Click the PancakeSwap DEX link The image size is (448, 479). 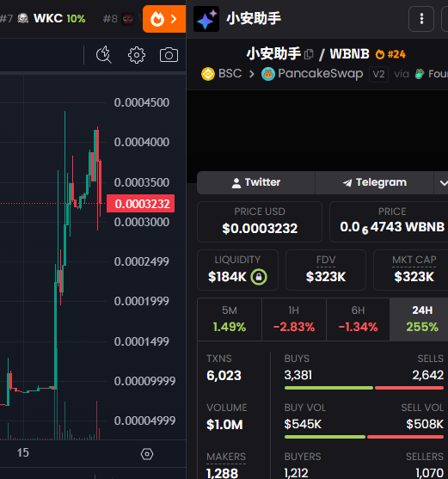tap(312, 74)
